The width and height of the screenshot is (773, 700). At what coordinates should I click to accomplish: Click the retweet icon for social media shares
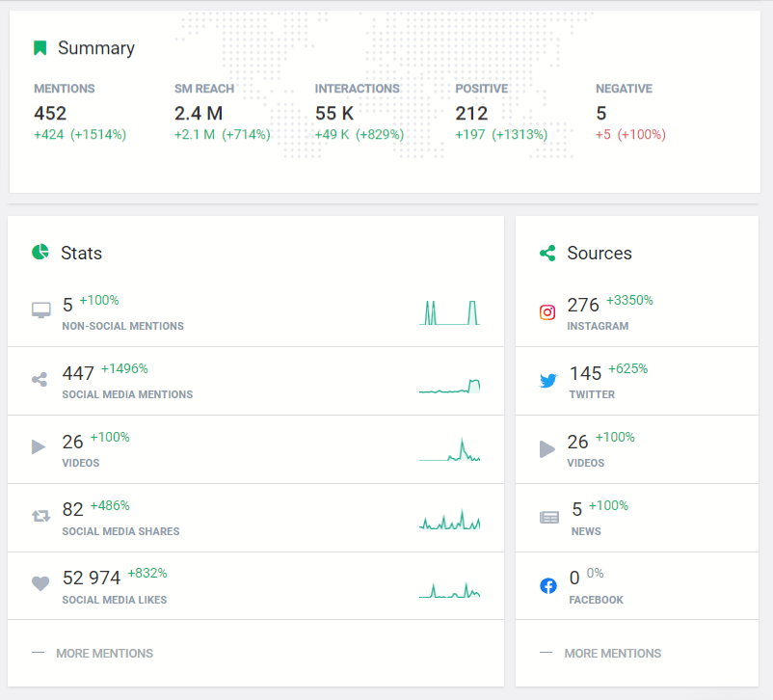point(40,516)
